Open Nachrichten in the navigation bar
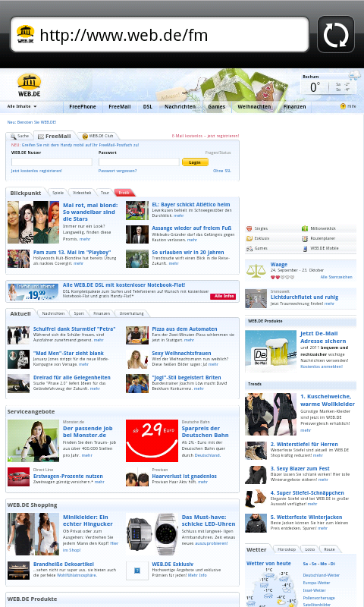The height and width of the screenshot is (607, 364). pos(180,107)
